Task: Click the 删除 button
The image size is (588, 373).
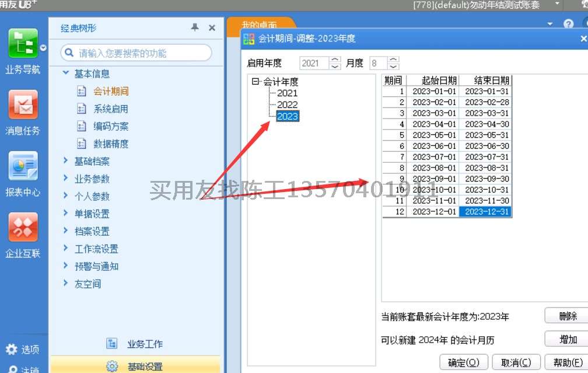Action: (x=568, y=316)
